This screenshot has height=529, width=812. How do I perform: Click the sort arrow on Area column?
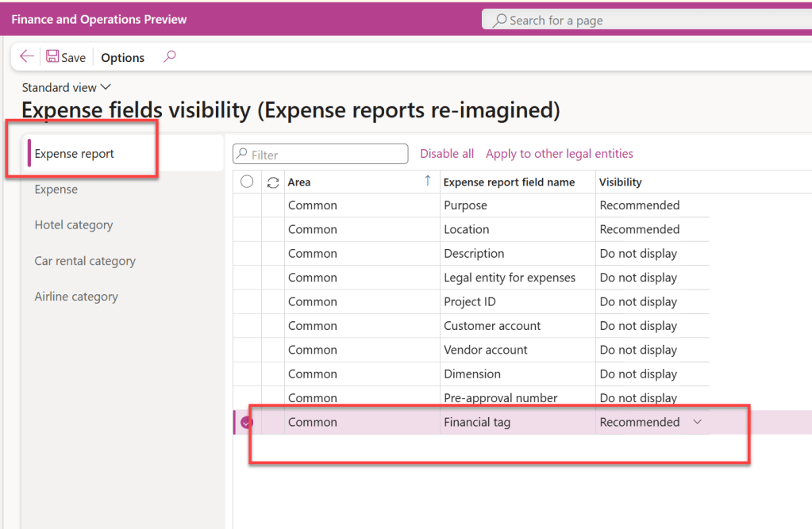pos(428,182)
